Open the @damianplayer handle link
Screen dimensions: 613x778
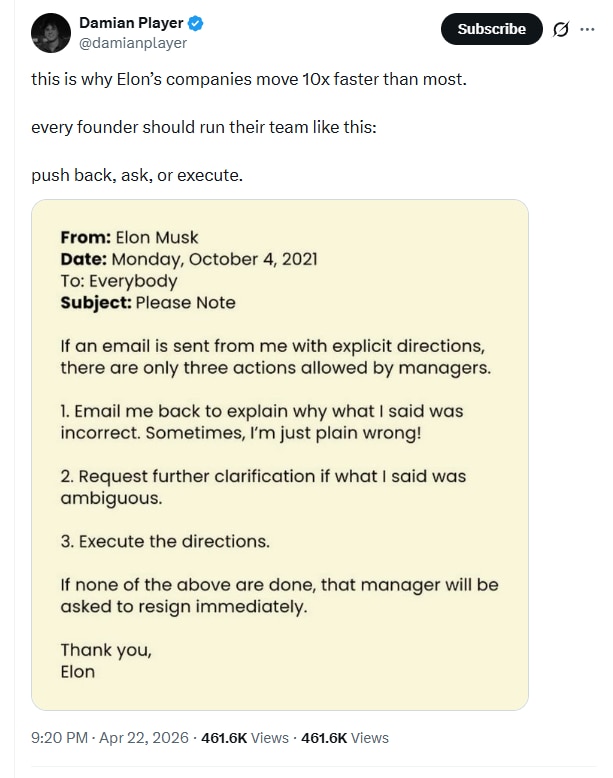(133, 43)
